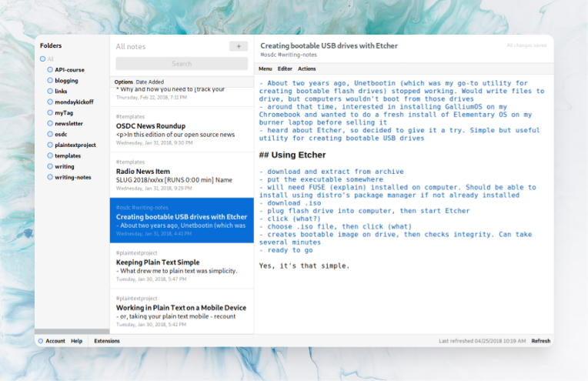Click Account in the bottom bar
Viewport: 588px width, 381px height.
coord(55,341)
